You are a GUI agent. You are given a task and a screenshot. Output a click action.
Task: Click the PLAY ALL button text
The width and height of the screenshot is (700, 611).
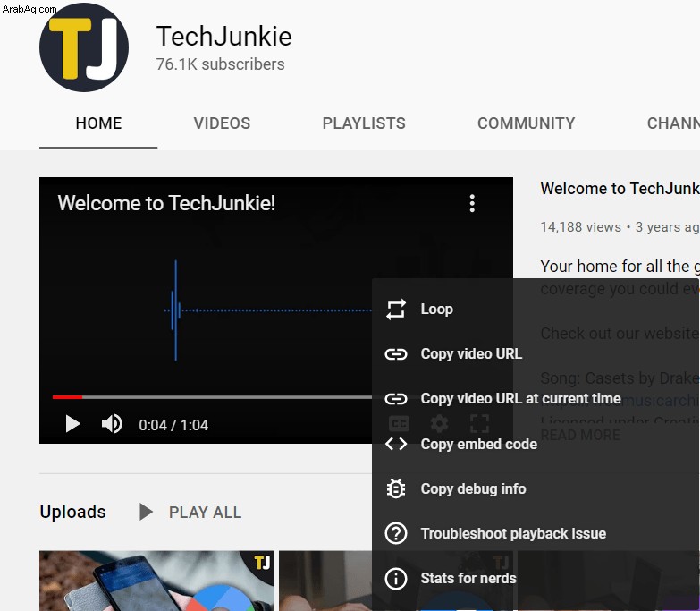(205, 513)
